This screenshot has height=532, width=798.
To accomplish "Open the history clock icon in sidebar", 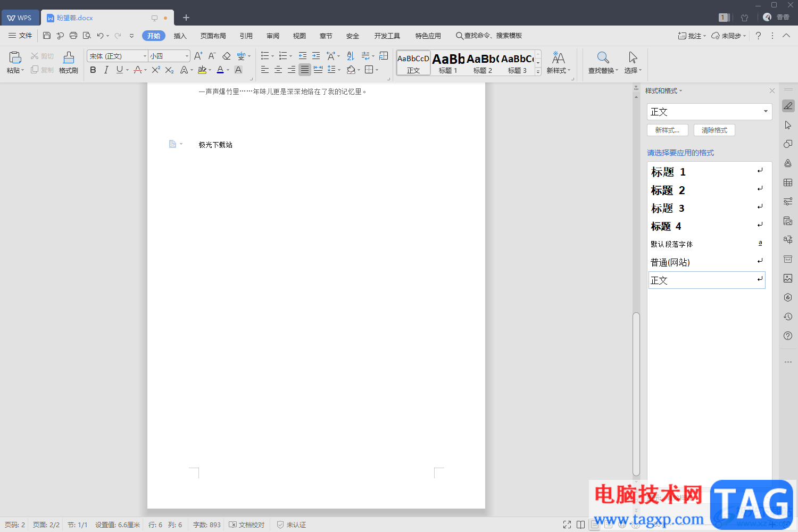I will (788, 317).
